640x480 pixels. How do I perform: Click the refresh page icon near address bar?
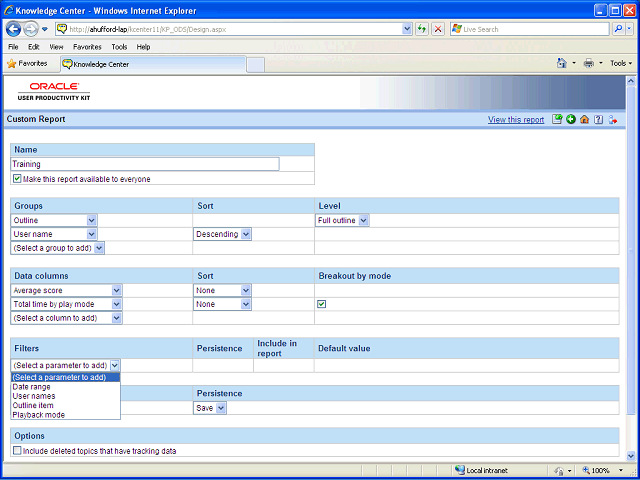[x=422, y=29]
